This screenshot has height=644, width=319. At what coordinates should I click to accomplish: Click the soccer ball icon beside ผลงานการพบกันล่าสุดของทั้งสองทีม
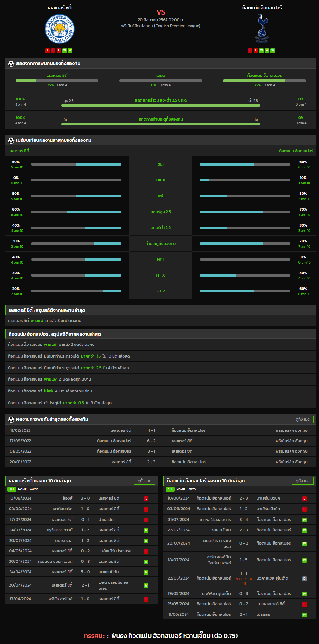[x=11, y=419]
